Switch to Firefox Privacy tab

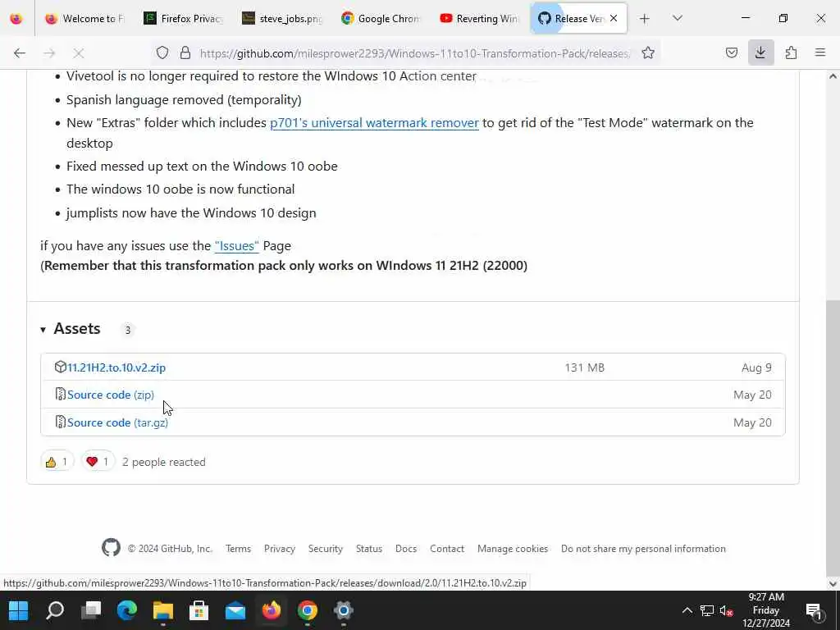[x=183, y=19]
